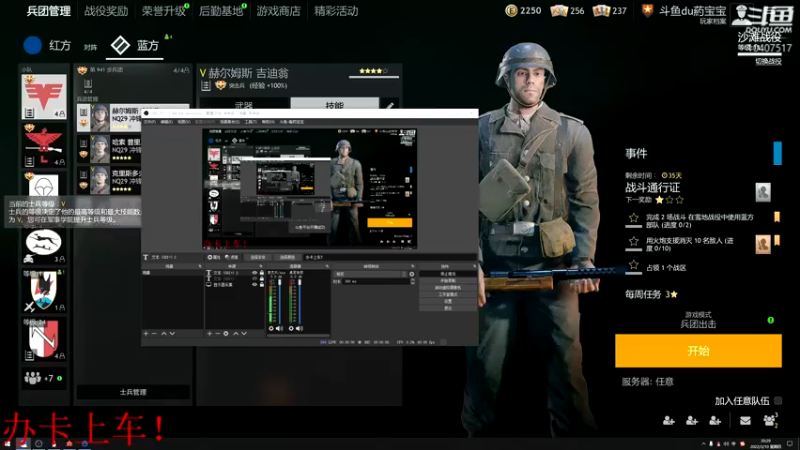Open the mail envelope icon
Viewport: 800px width, 450px height.
point(745,420)
